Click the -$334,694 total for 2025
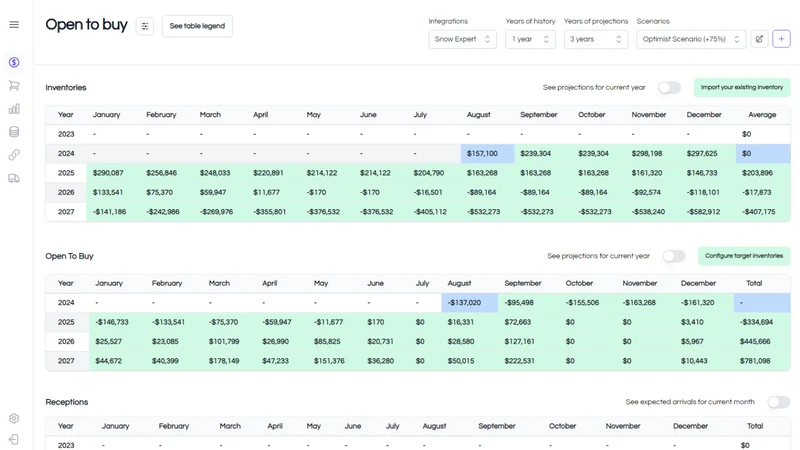The image size is (800, 450). click(762, 322)
